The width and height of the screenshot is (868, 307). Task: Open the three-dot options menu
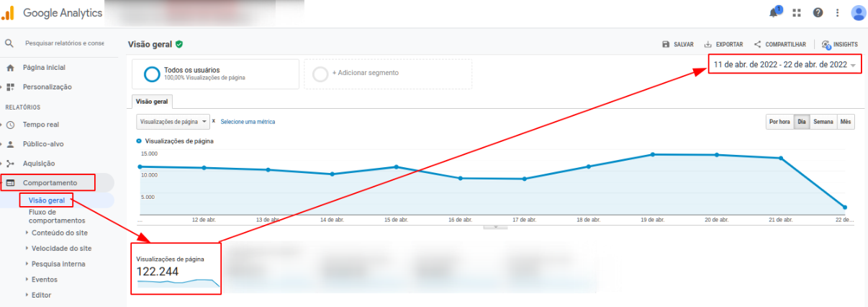point(837,13)
